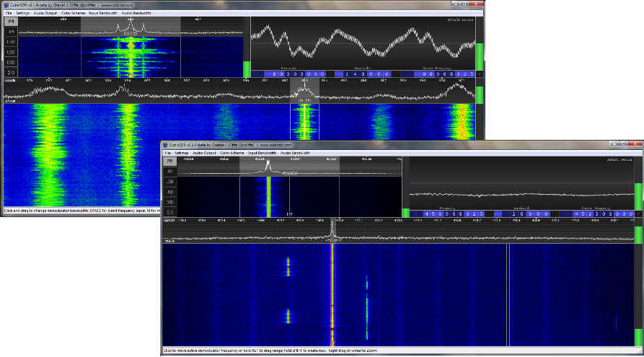Open Settings menu in the front window

(x=181, y=153)
